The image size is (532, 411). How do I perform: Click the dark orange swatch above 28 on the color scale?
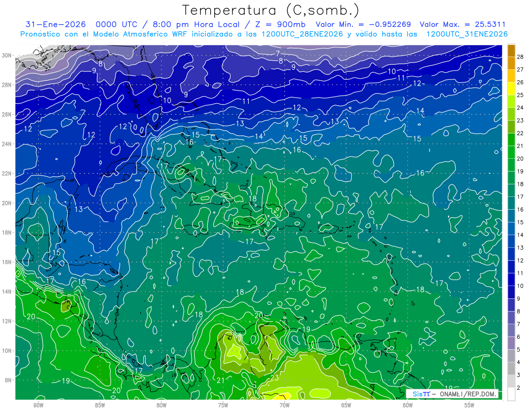(x=511, y=50)
